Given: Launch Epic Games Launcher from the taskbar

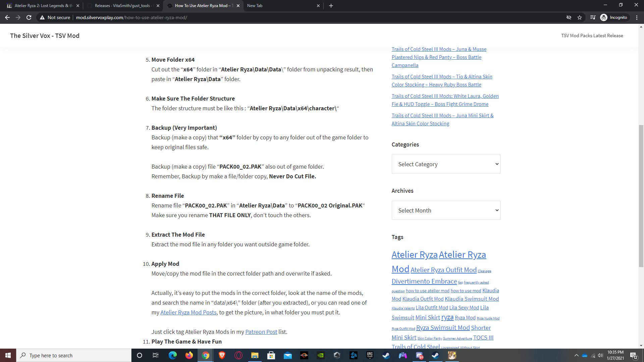Looking at the screenshot, I should pos(370,355).
